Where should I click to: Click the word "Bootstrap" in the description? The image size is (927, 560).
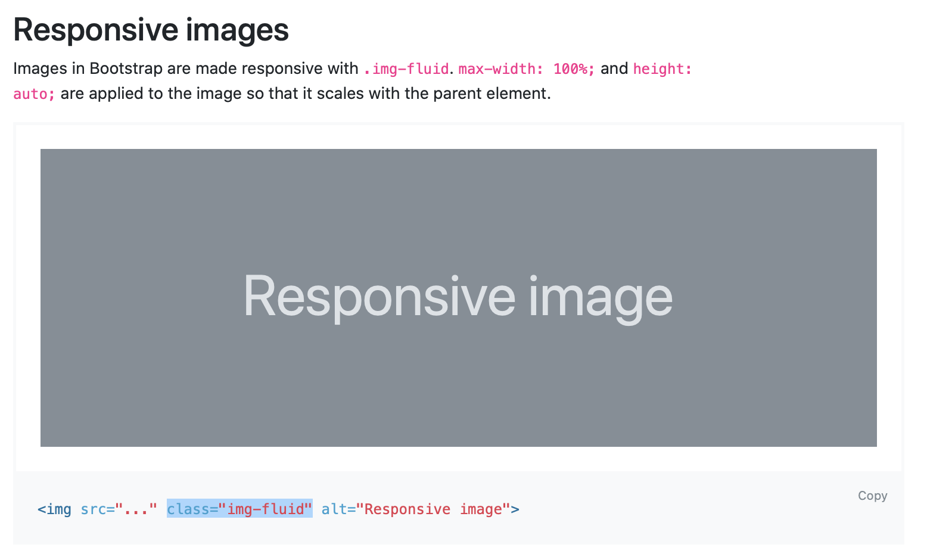point(126,69)
